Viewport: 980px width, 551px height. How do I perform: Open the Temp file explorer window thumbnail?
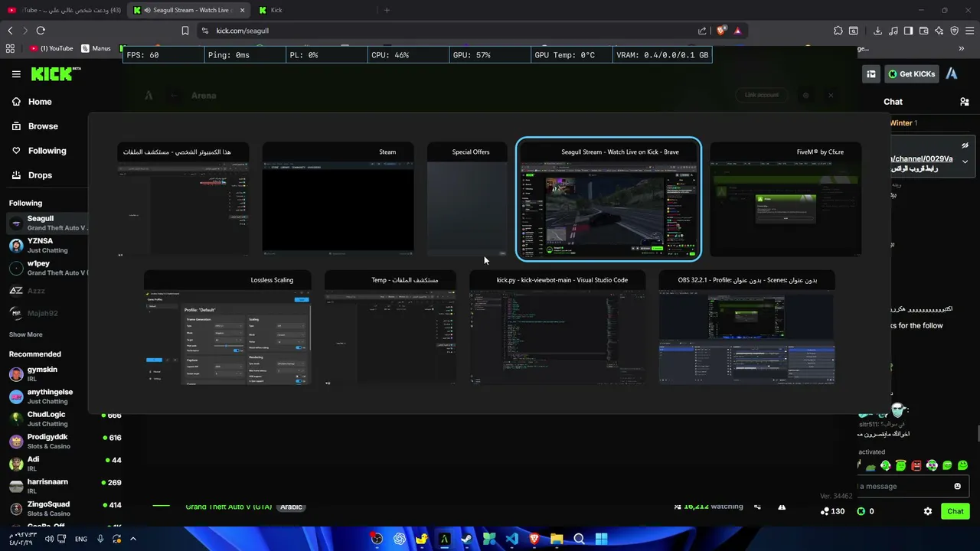pyautogui.click(x=390, y=328)
